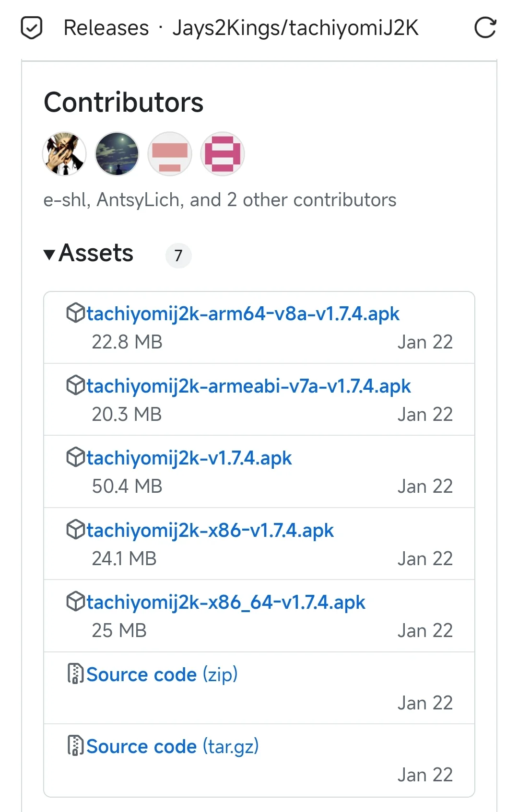Reload the page with refresh icon
This screenshot has width=518, height=812.
pyautogui.click(x=485, y=28)
